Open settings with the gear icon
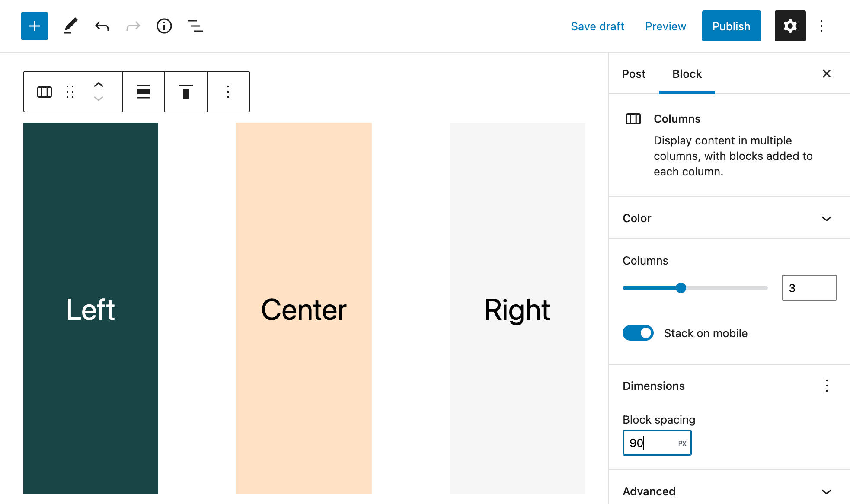 790,26
